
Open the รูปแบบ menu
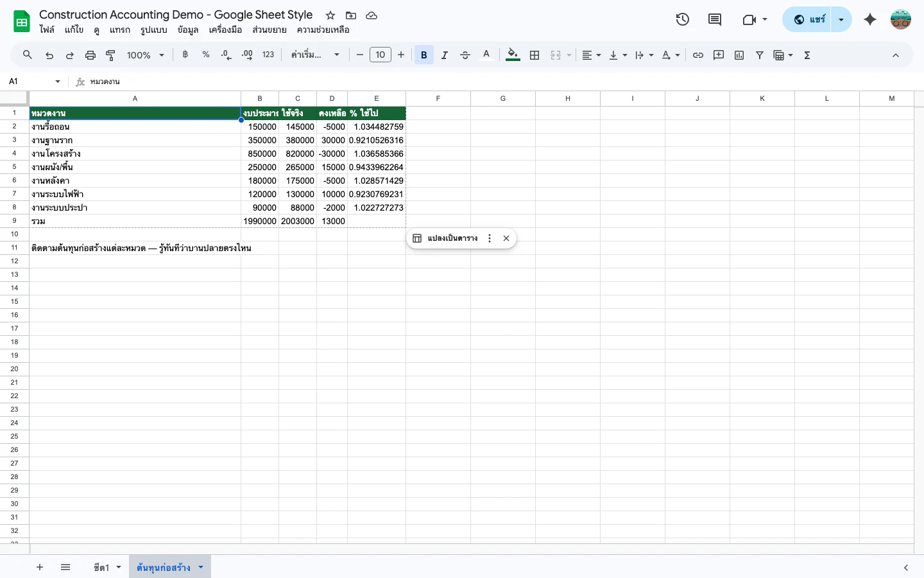click(x=153, y=30)
